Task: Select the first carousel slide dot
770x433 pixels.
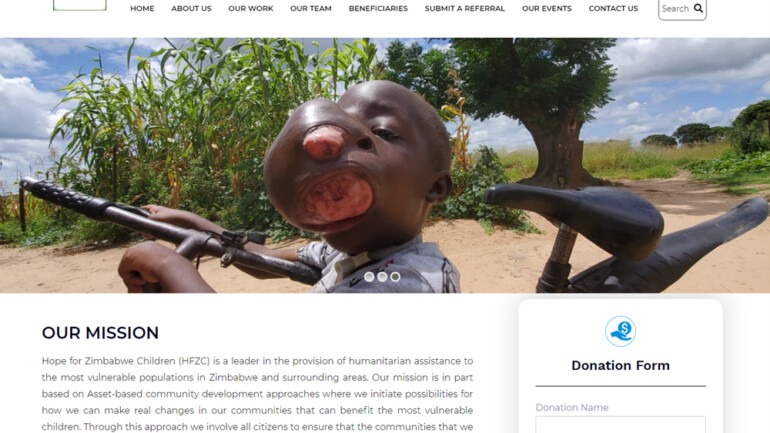Action: point(369,277)
